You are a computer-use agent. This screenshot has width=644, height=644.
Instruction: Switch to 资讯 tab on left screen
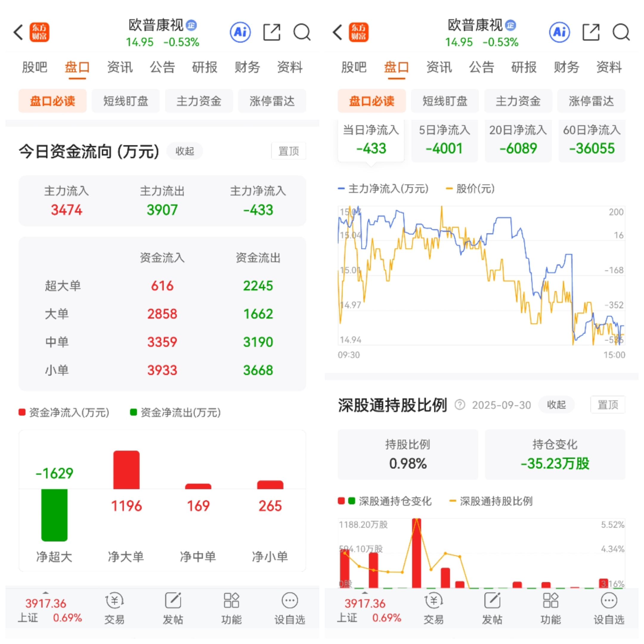pyautogui.click(x=120, y=67)
